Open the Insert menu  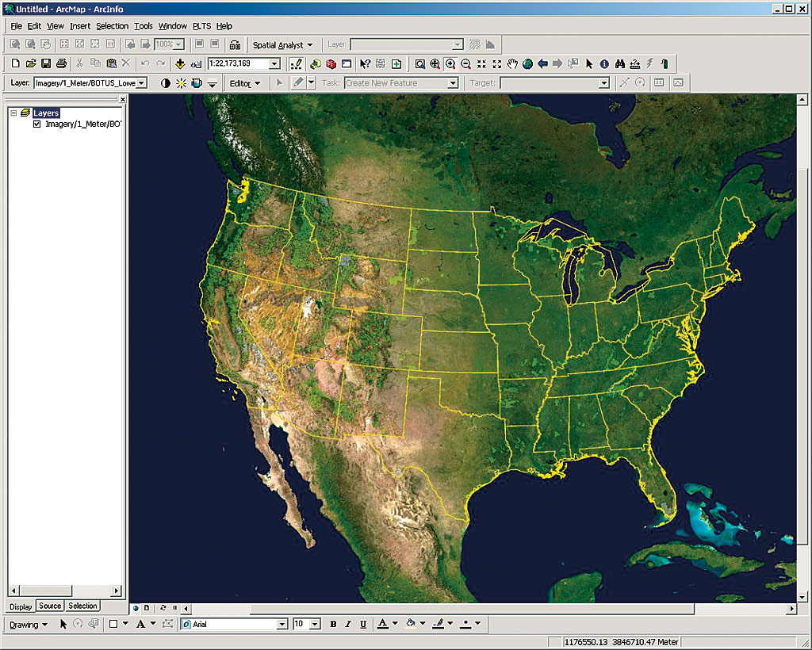pyautogui.click(x=80, y=26)
